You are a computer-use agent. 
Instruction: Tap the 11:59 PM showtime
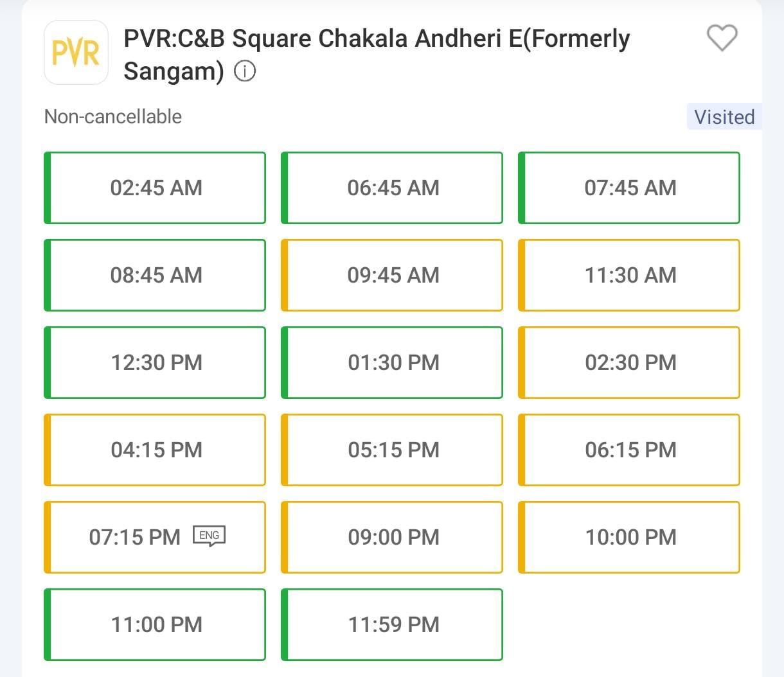[392, 625]
